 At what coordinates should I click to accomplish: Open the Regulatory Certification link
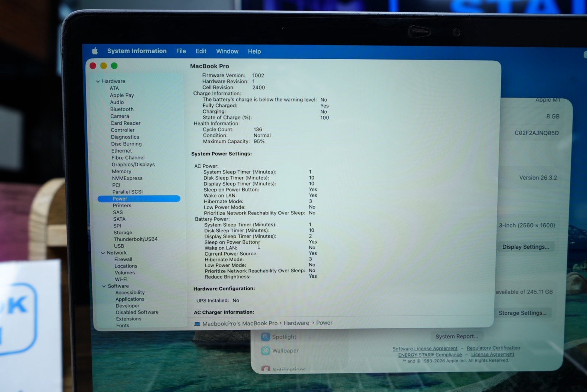coord(493,348)
